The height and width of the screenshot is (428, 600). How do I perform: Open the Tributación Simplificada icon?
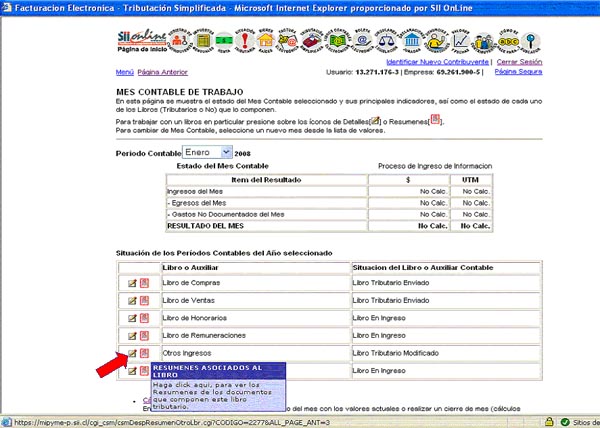coord(312,41)
